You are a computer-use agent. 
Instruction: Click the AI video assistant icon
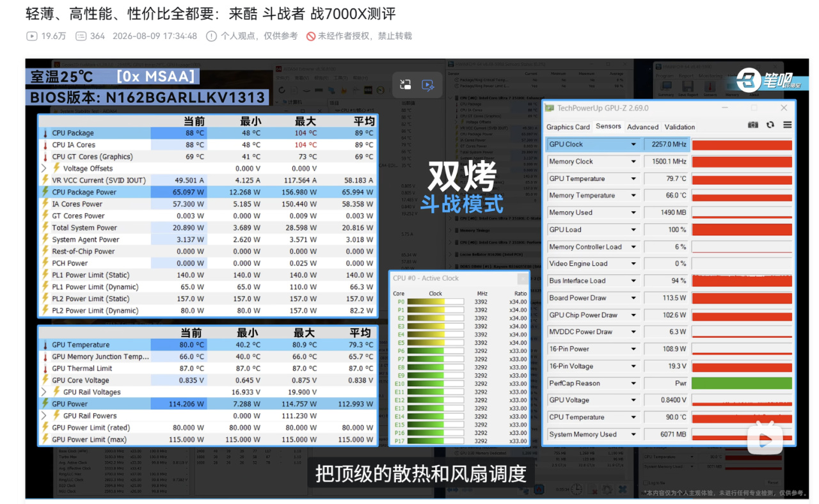click(x=428, y=85)
